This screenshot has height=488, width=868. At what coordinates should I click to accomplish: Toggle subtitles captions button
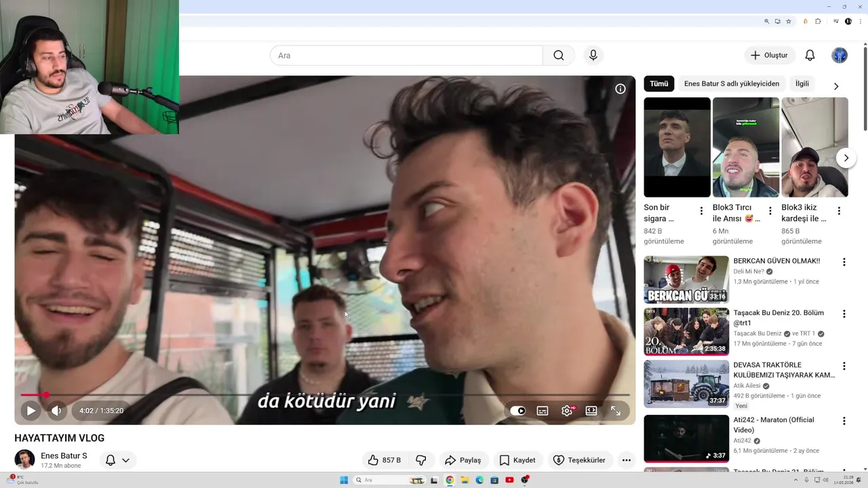click(x=542, y=411)
